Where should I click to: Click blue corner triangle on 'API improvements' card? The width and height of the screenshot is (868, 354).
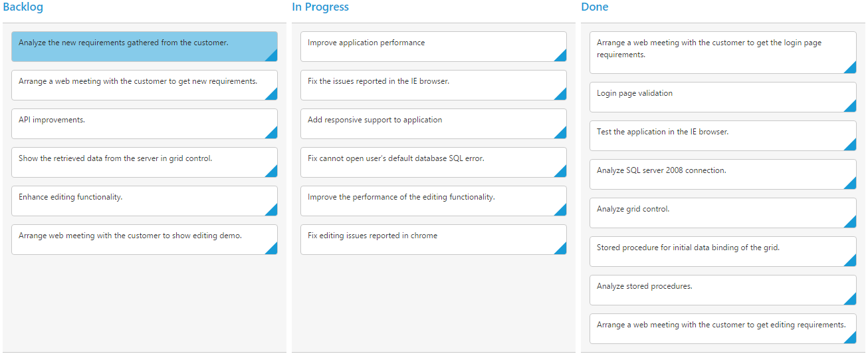273,134
